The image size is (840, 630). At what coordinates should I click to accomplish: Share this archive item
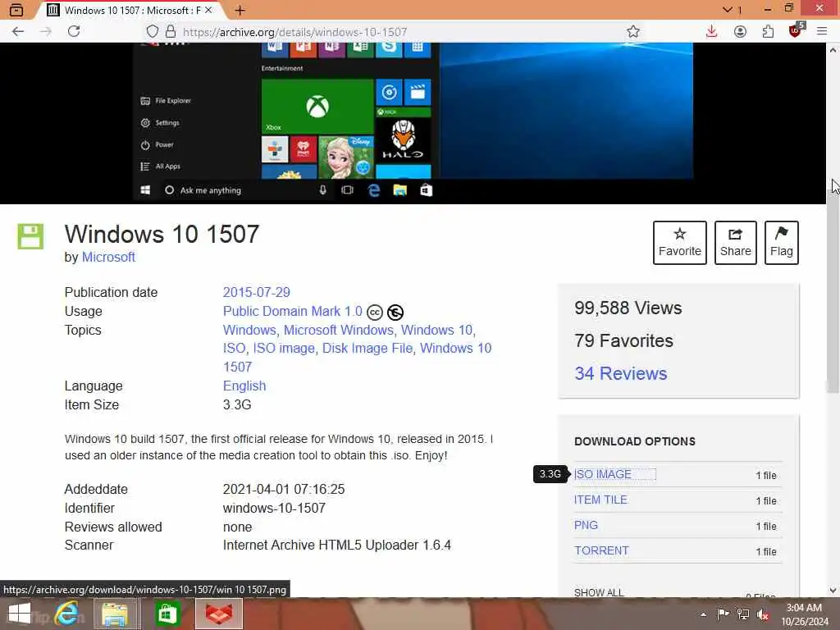(x=736, y=243)
